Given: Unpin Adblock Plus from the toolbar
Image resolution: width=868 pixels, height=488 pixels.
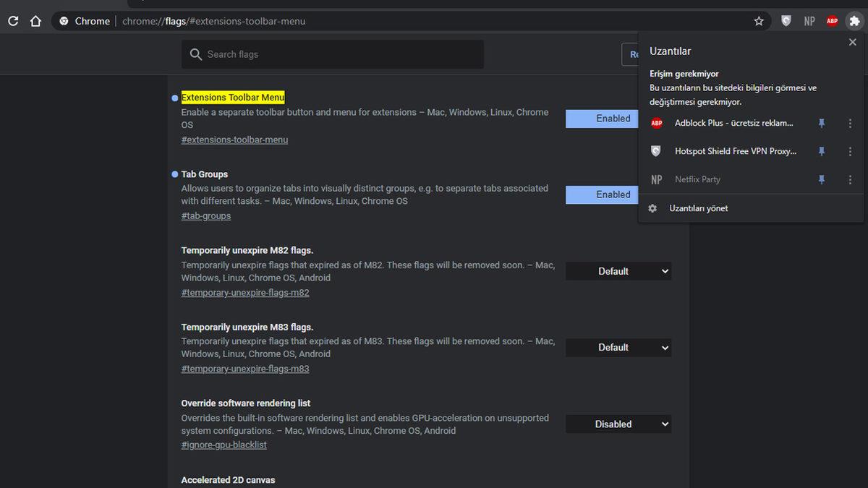Looking at the screenshot, I should (821, 124).
